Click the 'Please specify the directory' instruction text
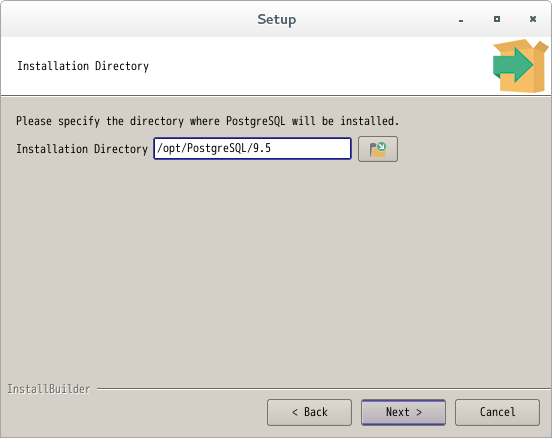Image resolution: width=552 pixels, height=438 pixels. pyautogui.click(x=208, y=121)
